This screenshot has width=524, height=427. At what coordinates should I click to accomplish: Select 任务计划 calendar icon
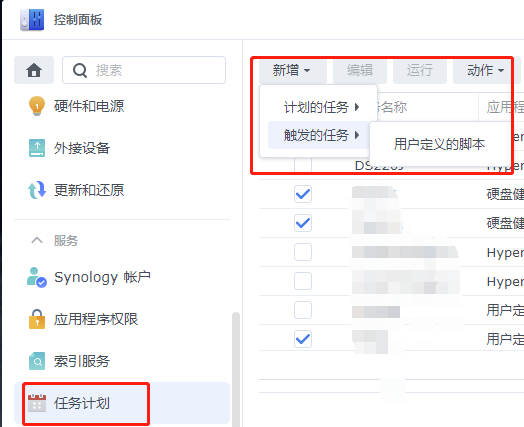click(x=37, y=403)
